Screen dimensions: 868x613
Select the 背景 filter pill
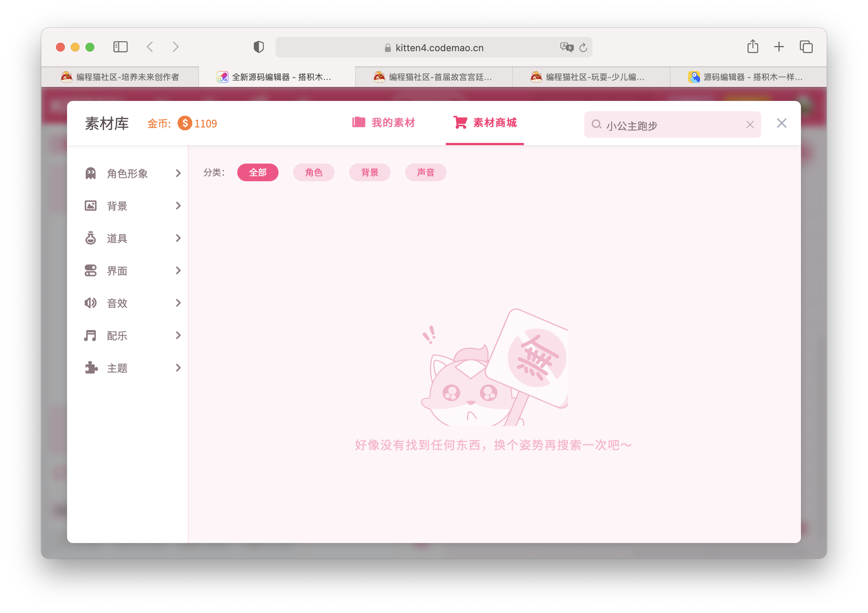(x=370, y=173)
